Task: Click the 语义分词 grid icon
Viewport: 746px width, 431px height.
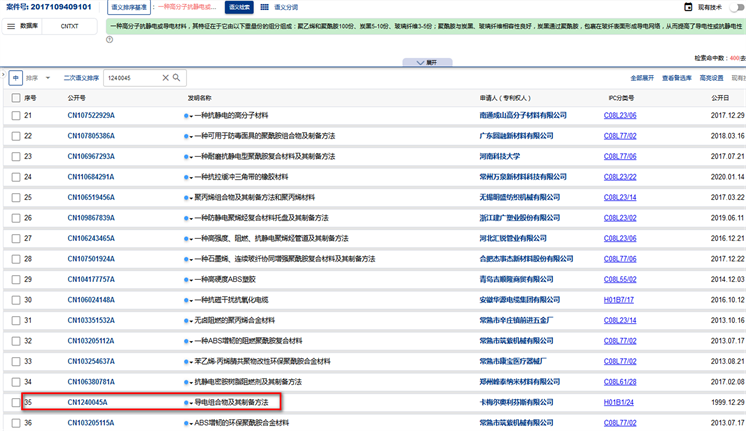Action: [x=264, y=7]
